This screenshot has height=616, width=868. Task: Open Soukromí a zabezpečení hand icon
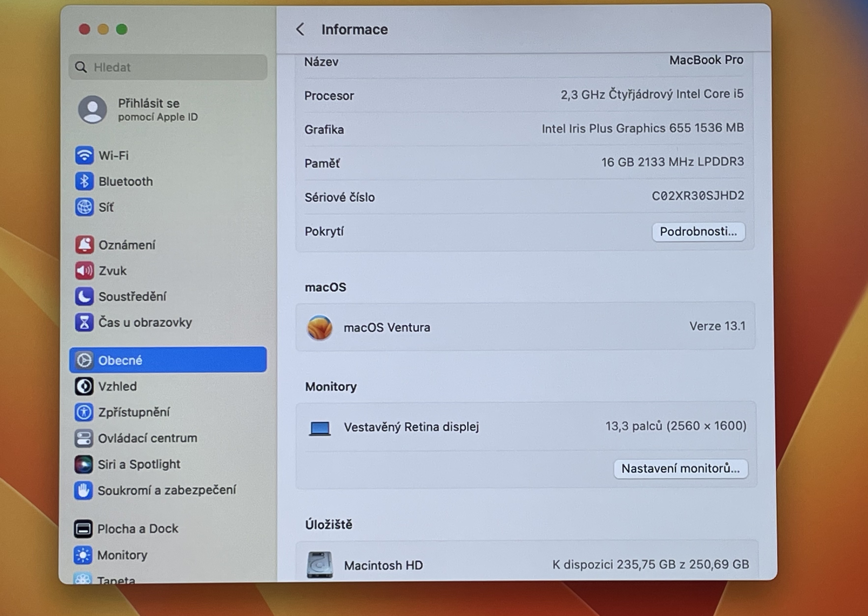(x=83, y=490)
